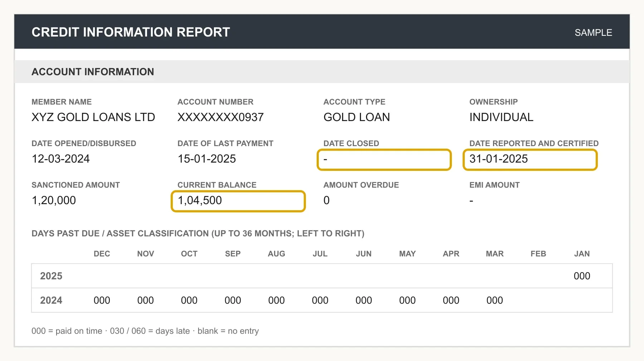The image size is (644, 361).
Task: Select date opened value 12-03-2024
Action: tap(60, 159)
